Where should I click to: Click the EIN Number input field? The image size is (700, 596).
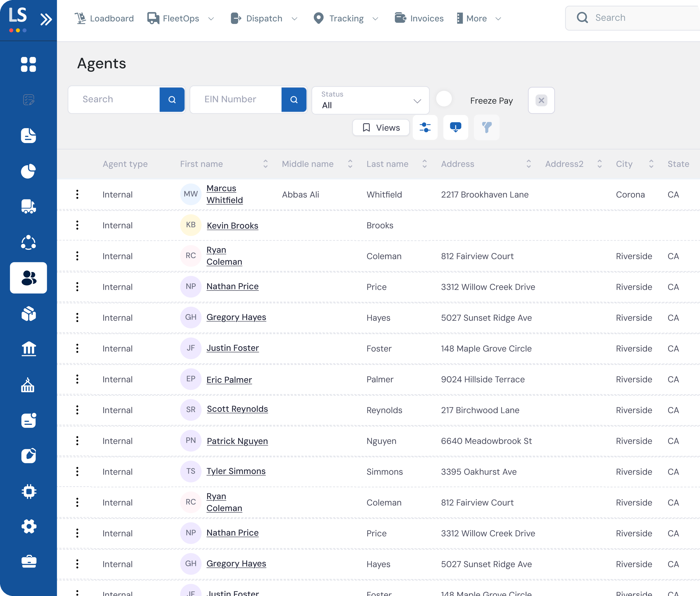236,100
